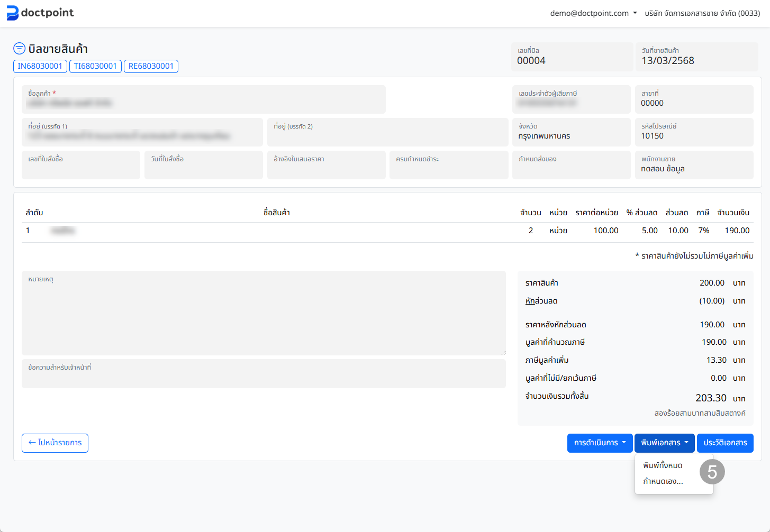The width and height of the screenshot is (770, 532).
Task: Open linked document IN68030001
Action: point(40,66)
